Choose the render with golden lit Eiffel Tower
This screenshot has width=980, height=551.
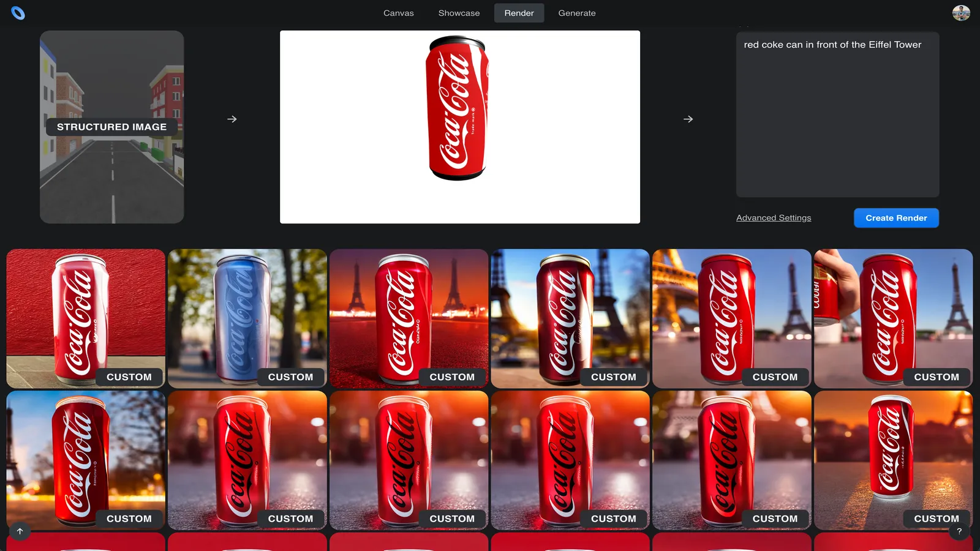tap(732, 318)
